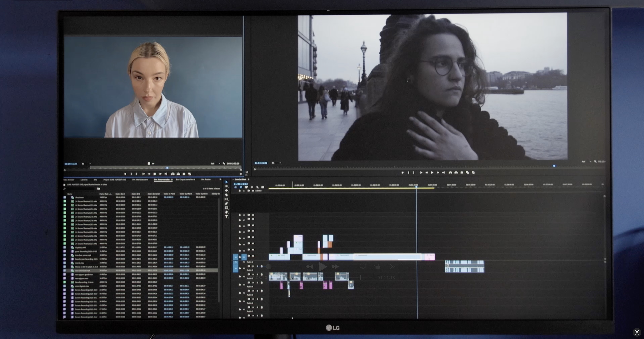Switch to the Libraries tab

pos(84,180)
